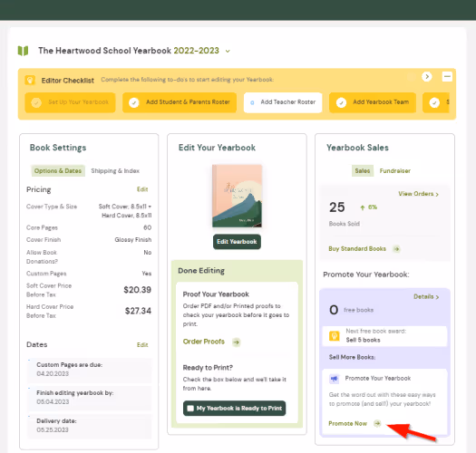Click the arrow icon next to Promote Now
The image size is (476, 453).
377,423
